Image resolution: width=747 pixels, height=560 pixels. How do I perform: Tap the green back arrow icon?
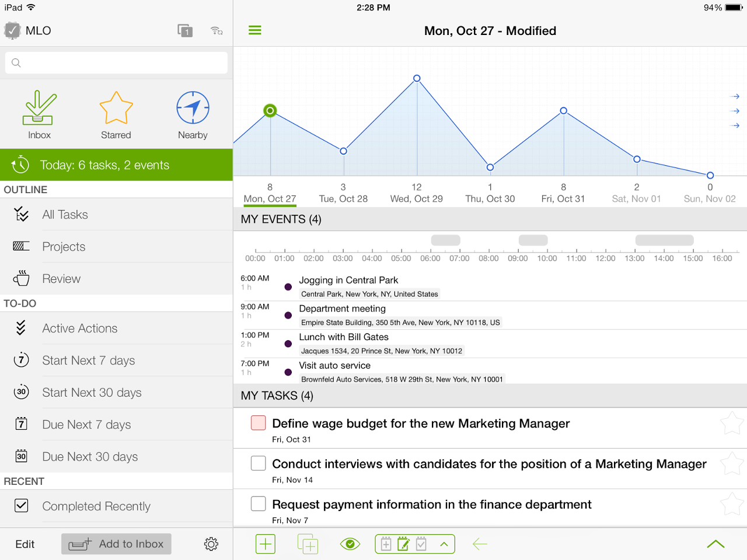click(x=480, y=544)
